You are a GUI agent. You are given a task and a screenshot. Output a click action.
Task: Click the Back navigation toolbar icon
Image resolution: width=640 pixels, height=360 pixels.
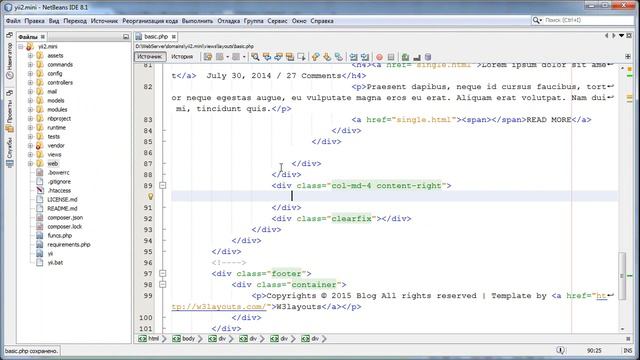(x=220, y=57)
